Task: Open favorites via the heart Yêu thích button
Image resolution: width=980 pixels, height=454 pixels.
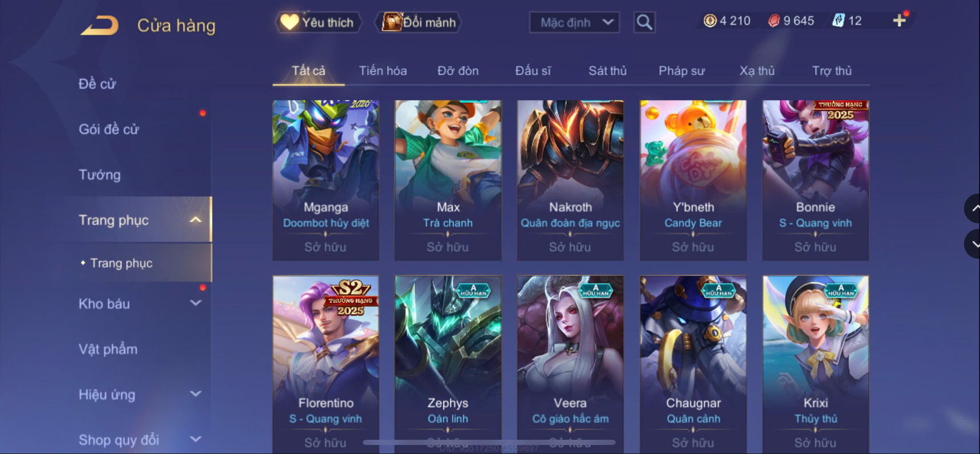Action: [318, 22]
